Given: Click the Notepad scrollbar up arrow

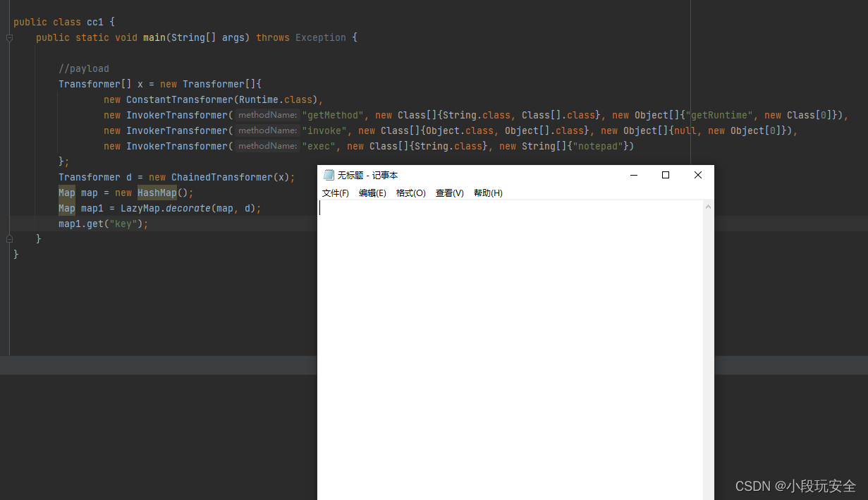Looking at the screenshot, I should (709, 207).
